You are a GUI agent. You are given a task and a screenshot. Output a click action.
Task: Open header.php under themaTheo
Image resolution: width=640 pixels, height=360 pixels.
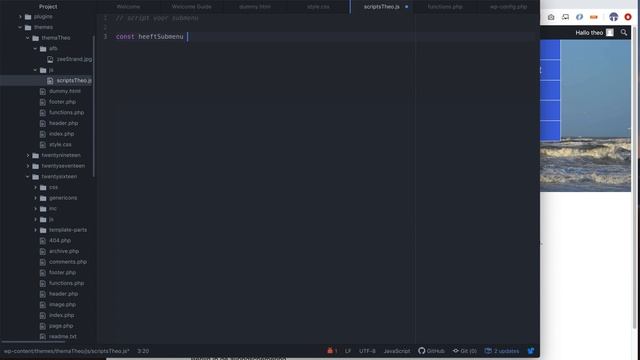[x=63, y=123]
